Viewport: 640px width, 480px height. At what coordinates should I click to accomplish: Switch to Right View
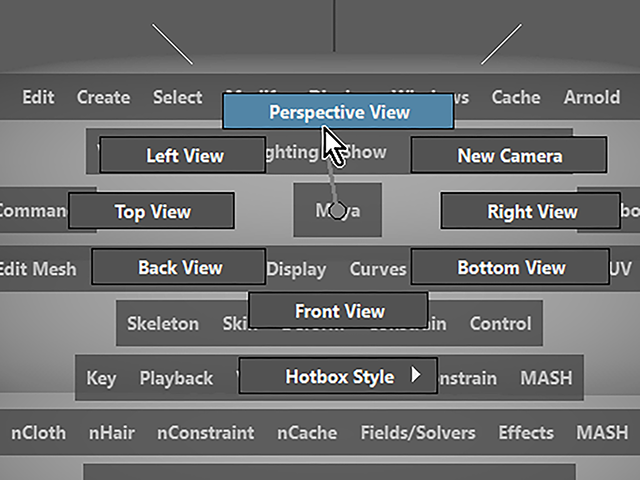coord(531,211)
